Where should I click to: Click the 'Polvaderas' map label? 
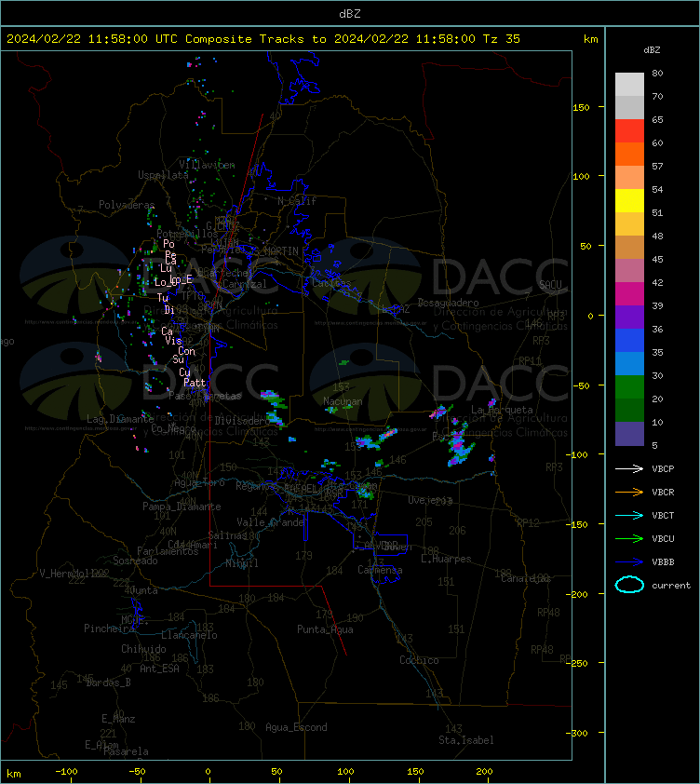[127, 205]
